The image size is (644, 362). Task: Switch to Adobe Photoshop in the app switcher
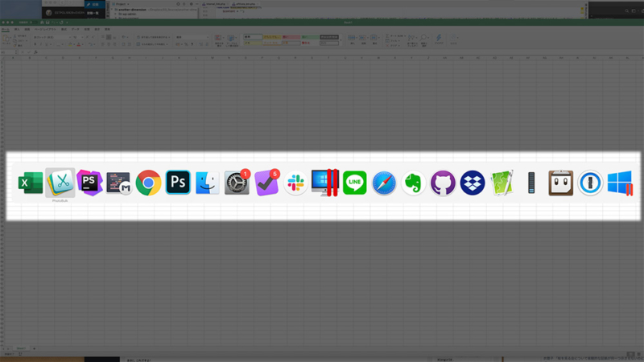tap(178, 183)
